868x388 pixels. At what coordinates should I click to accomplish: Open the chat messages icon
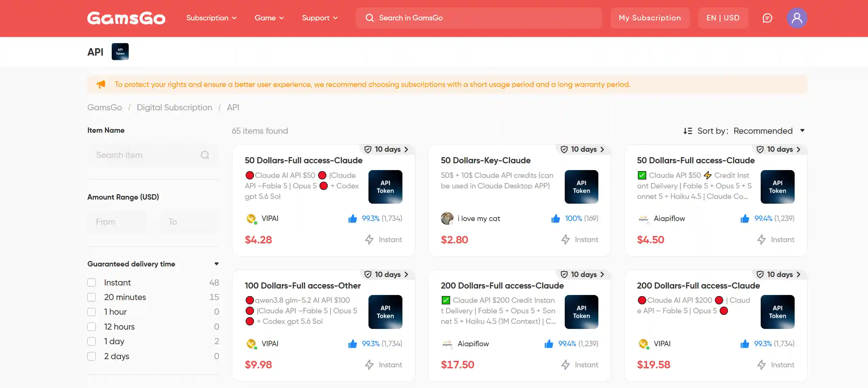[767, 18]
